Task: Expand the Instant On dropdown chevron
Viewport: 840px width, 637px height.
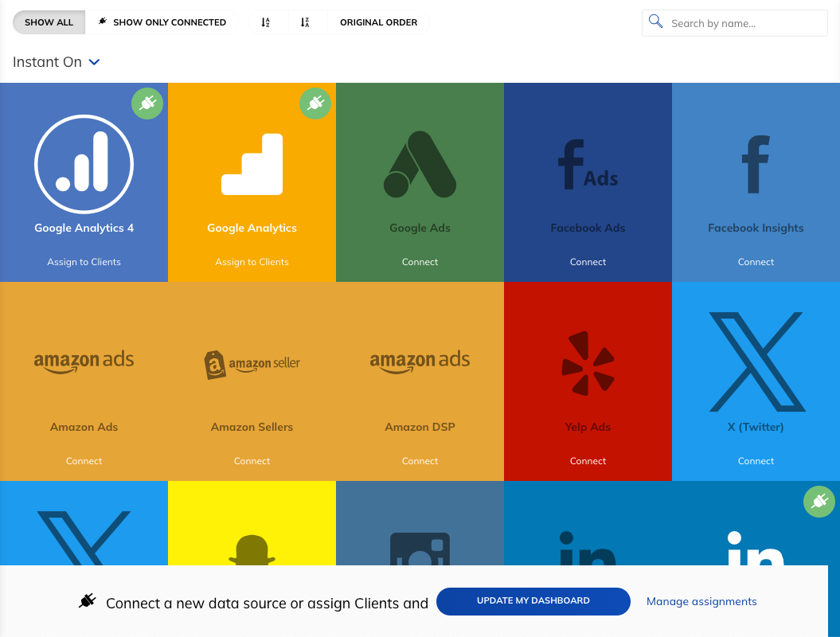Action: pyautogui.click(x=94, y=62)
